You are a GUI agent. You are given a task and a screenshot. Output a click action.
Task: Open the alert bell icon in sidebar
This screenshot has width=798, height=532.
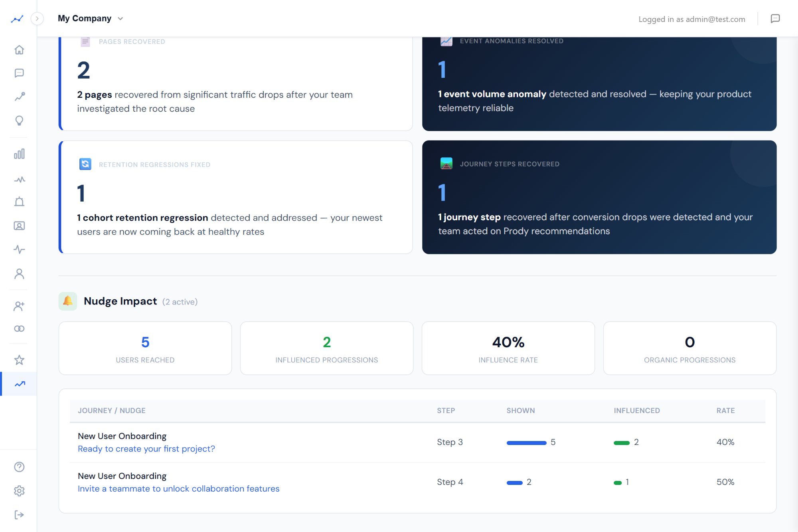click(19, 202)
